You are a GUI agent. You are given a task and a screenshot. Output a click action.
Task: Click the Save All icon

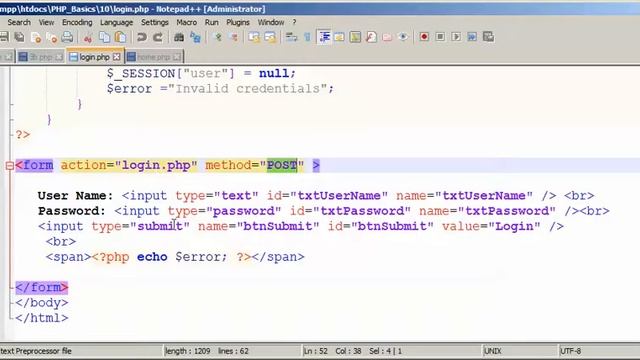19,37
